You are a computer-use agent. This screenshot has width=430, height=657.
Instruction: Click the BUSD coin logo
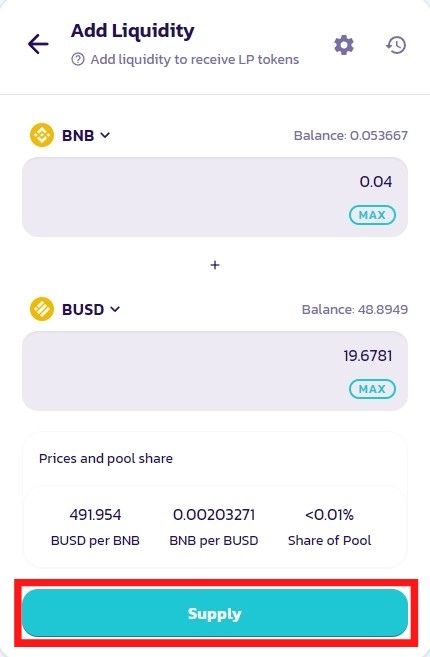[42, 309]
